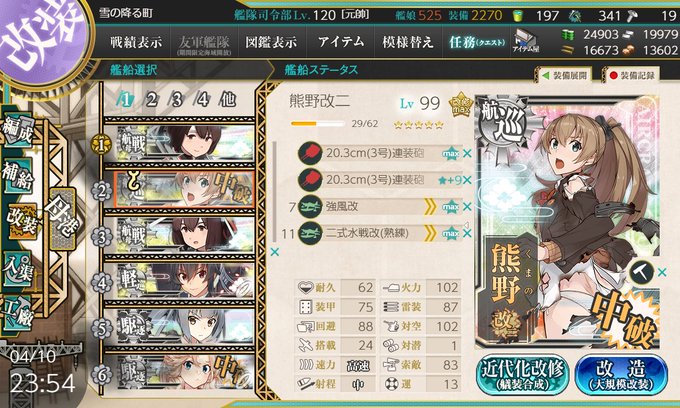This screenshot has width=680, height=408.
Task: Click the hammer reinforcement slot icon
Action: point(641,272)
